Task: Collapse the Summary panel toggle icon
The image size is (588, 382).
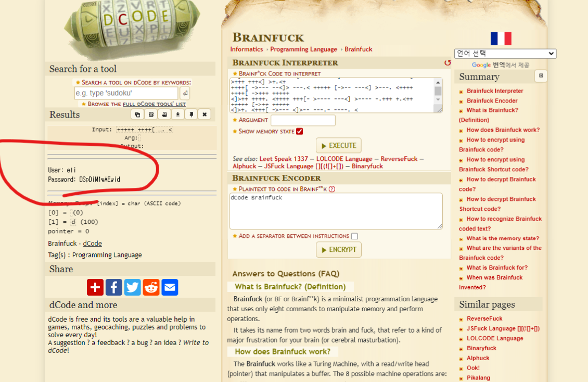Action: click(541, 76)
